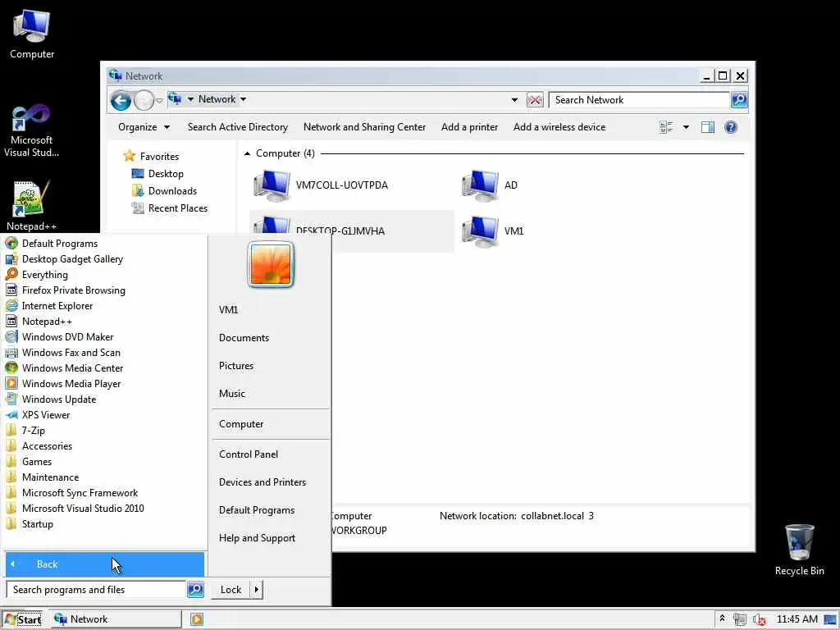Expand the 7-Zip folder

pyautogui.click(x=33, y=430)
